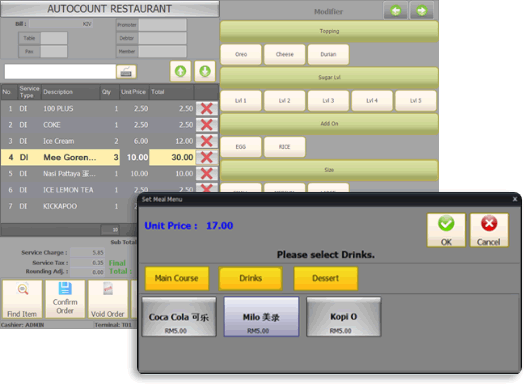Add RICE add-on
This screenshot has height=387, width=527.
tap(285, 147)
